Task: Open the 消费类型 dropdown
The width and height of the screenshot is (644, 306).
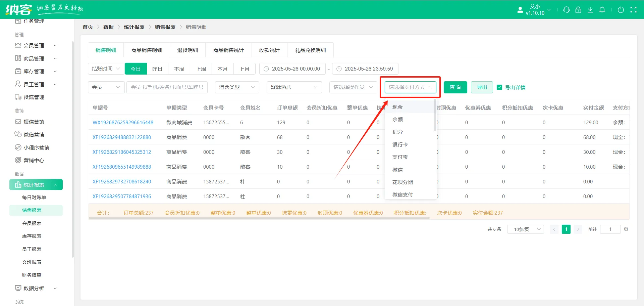Action: tap(237, 87)
